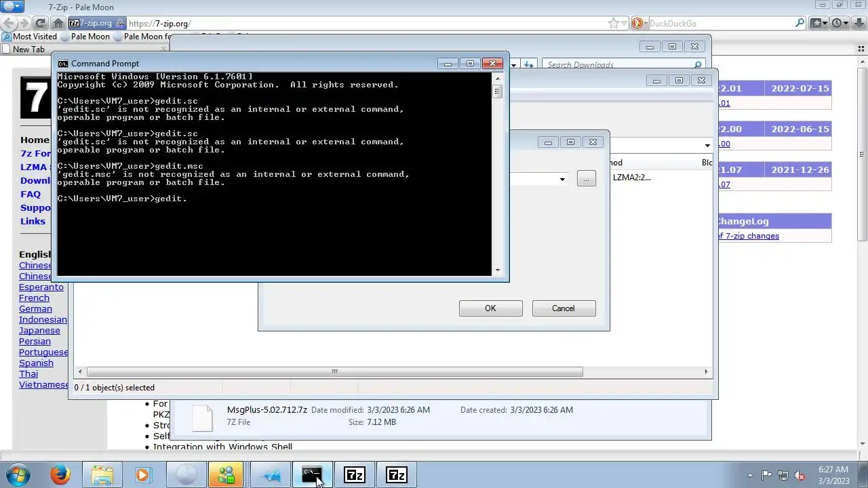Image resolution: width=868 pixels, height=488 pixels.
Task: Click refresh arrows button in Downloads window
Action: click(x=529, y=64)
